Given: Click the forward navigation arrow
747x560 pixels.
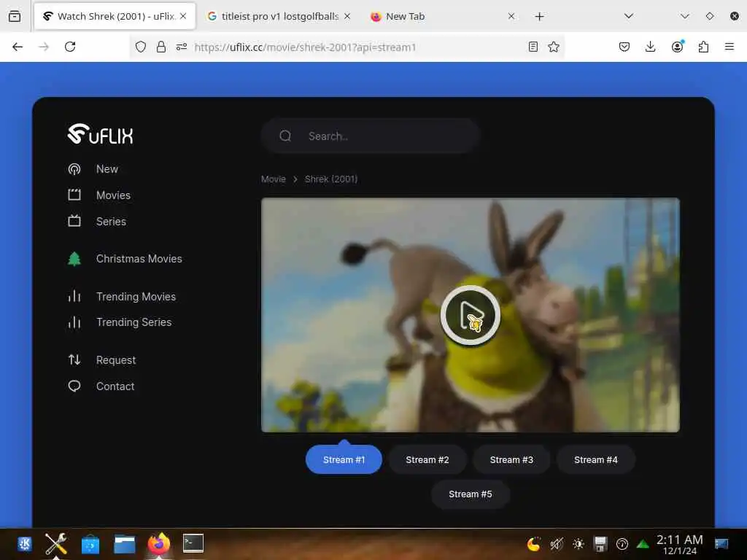Looking at the screenshot, I should tap(44, 47).
